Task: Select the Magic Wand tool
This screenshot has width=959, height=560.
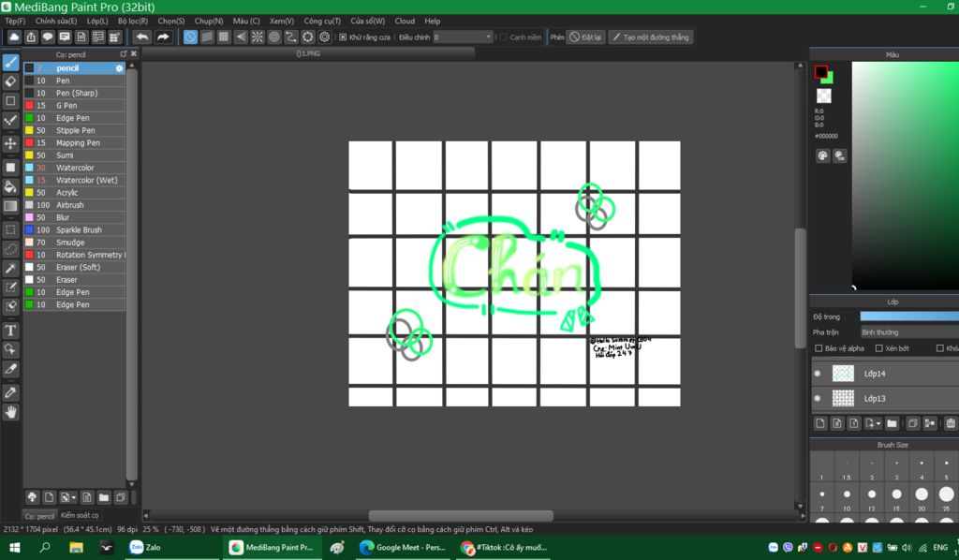Action: click(x=10, y=269)
